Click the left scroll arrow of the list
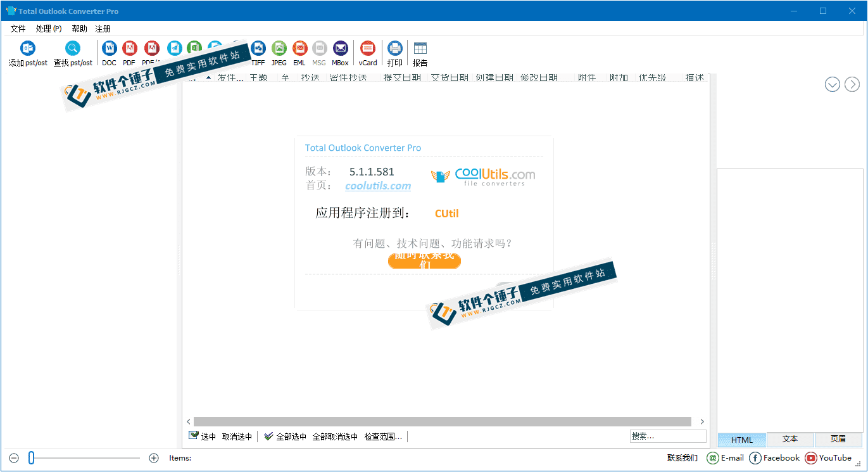Screen dimensions: 868x472 (188, 421)
